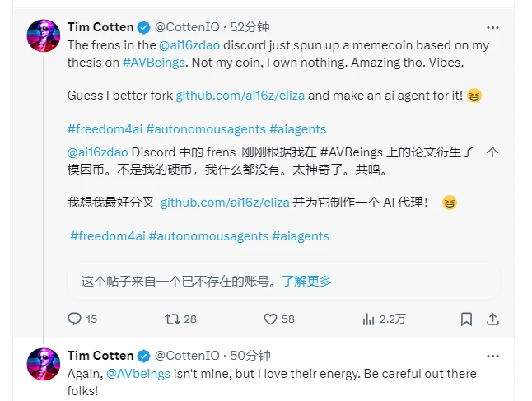Image resolution: width=532 pixels, height=401 pixels.
Task: Click the #freedom4ai hashtag in English text
Action: (104, 129)
